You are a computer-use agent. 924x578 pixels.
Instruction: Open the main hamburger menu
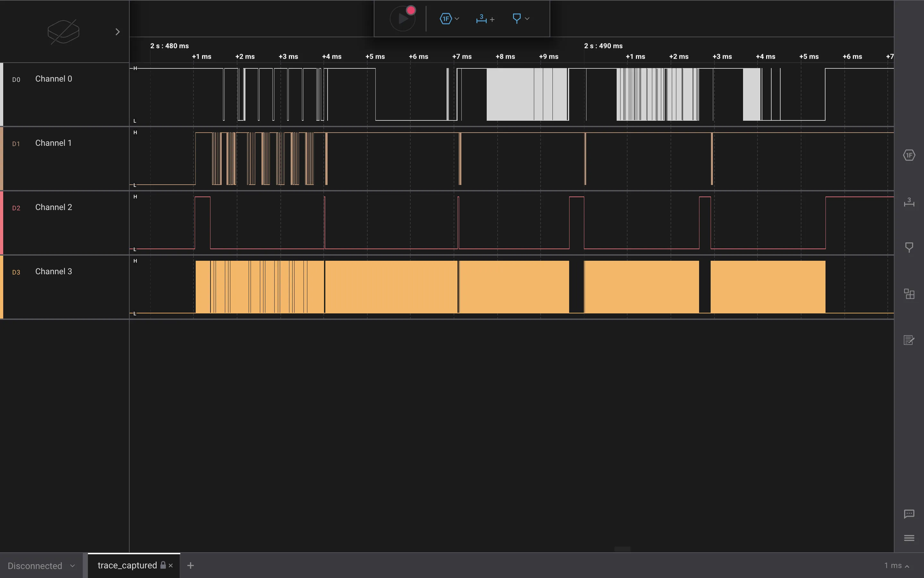(x=909, y=538)
